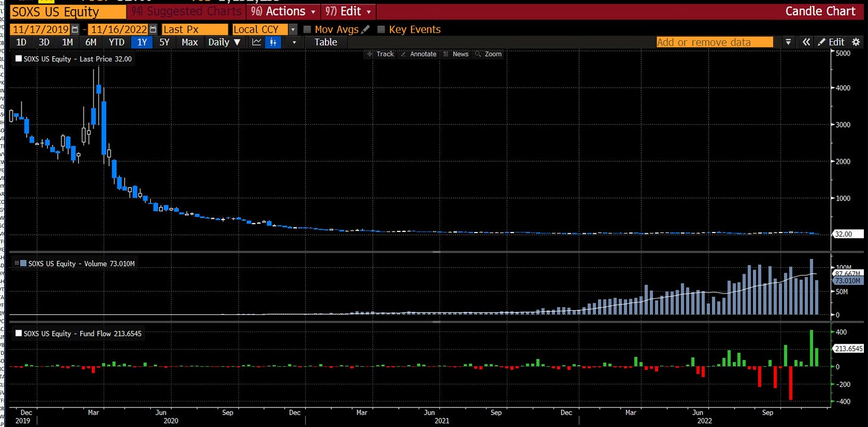
Task: Click the 87.667M volume average label
Action: pyautogui.click(x=848, y=273)
